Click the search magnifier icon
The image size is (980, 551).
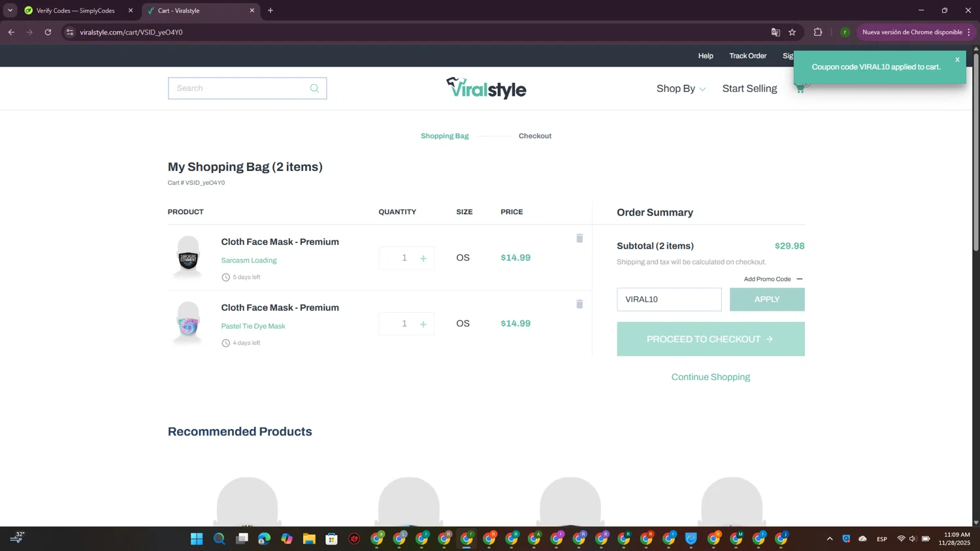click(314, 88)
